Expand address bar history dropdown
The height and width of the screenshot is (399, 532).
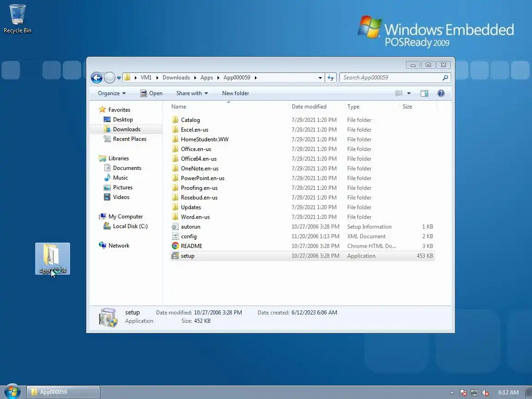[x=320, y=78]
